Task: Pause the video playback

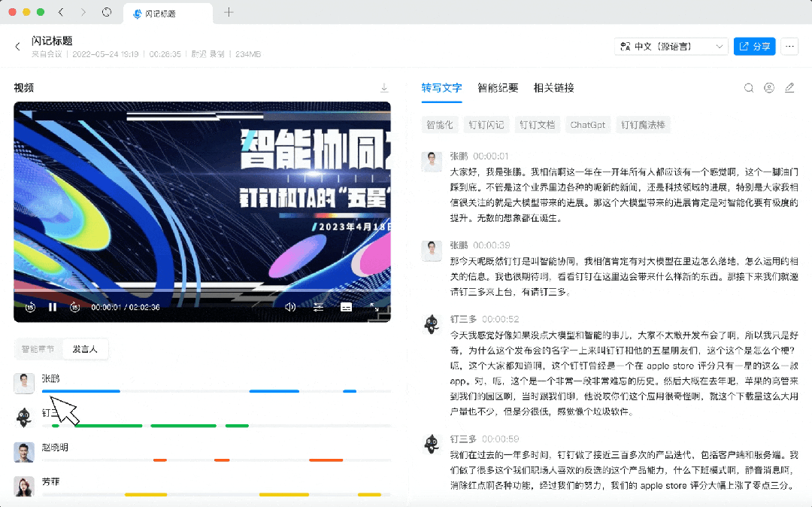Action: point(53,307)
